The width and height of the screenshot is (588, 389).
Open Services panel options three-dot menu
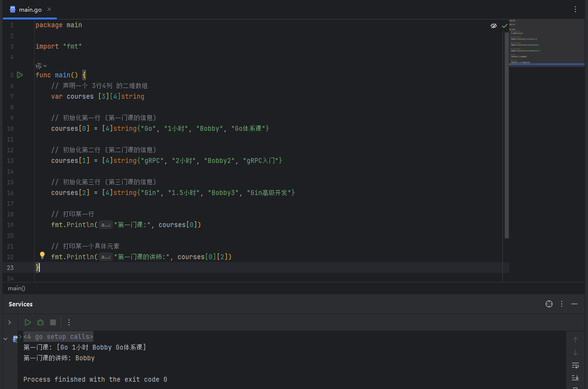[x=562, y=304]
